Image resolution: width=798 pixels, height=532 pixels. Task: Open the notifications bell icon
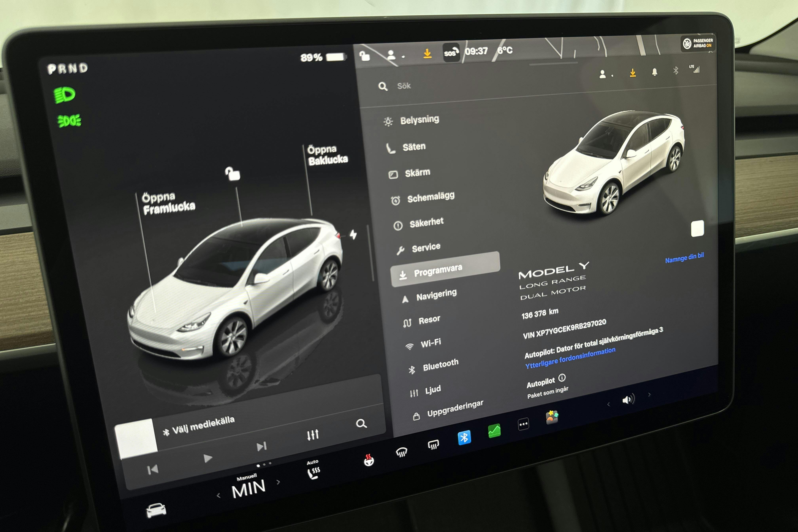(x=655, y=71)
